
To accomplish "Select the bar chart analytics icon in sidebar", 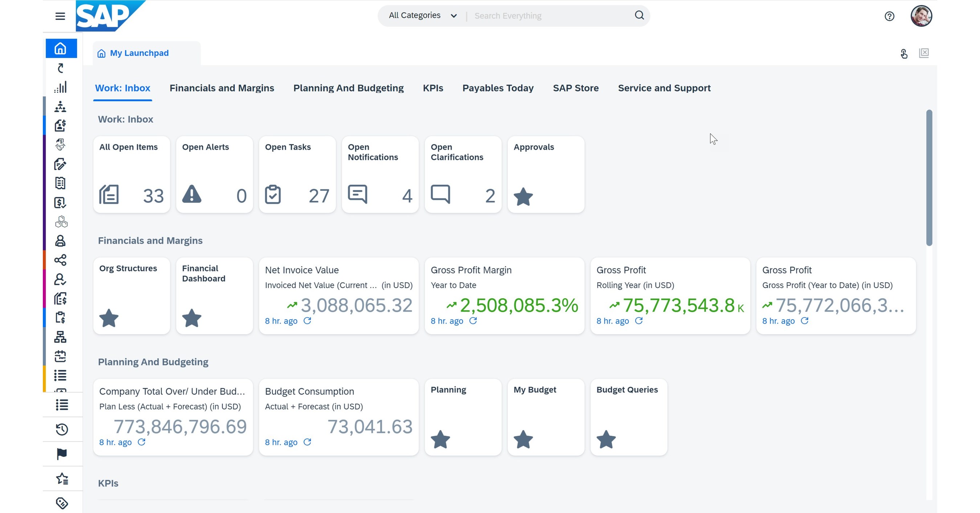I will pyautogui.click(x=61, y=87).
